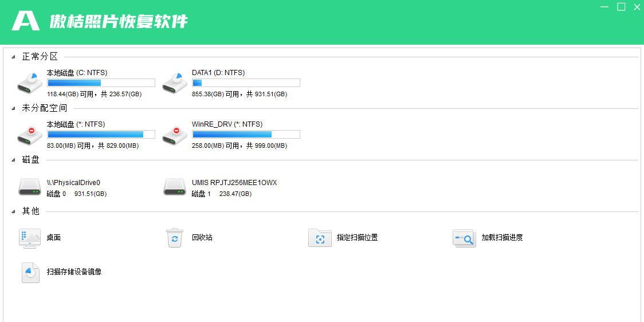
Task: Click the unallocated 本地磁盘 (*: NTFS) icon
Action: click(30, 135)
